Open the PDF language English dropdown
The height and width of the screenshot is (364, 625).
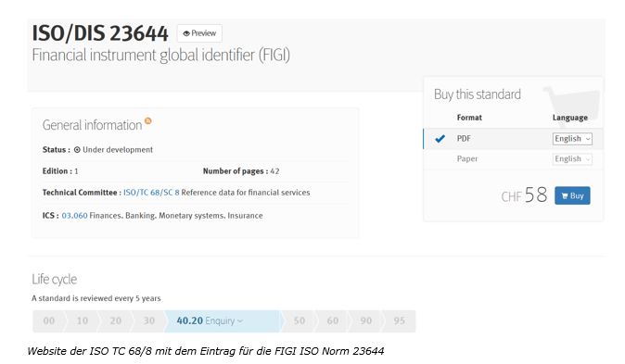pos(572,139)
